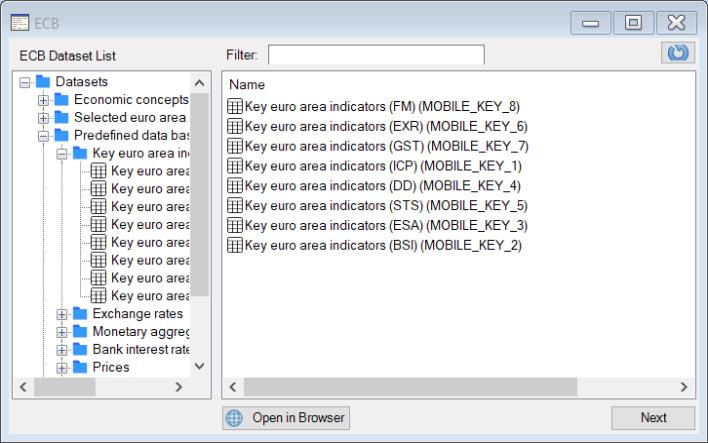The image size is (708, 443).
Task: Click table icon for MOBILE_KEY_8 dataset
Action: coord(236,106)
